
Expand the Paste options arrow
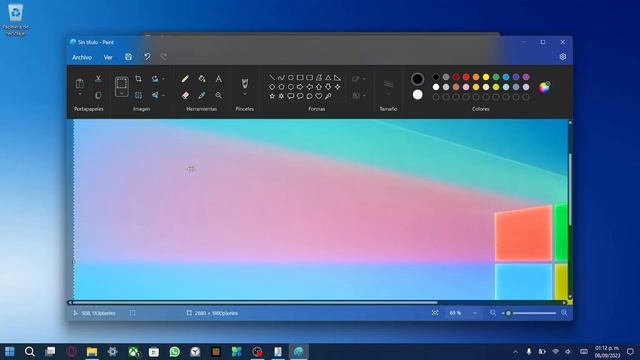[x=80, y=94]
